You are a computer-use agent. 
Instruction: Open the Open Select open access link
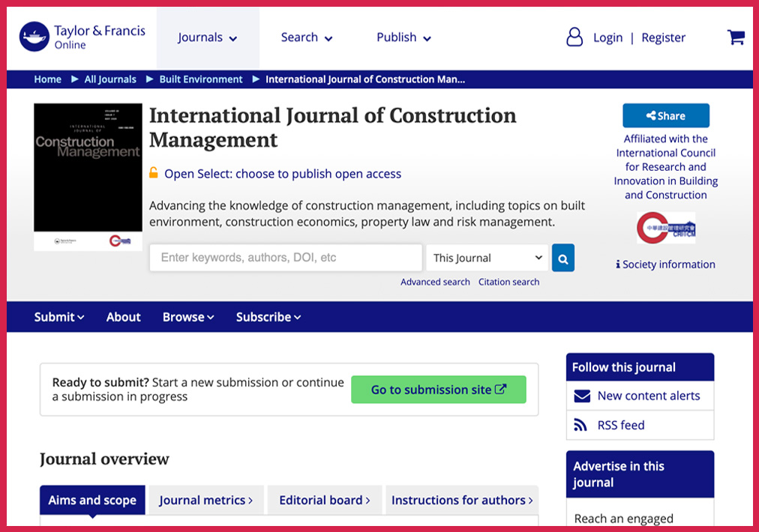click(283, 174)
